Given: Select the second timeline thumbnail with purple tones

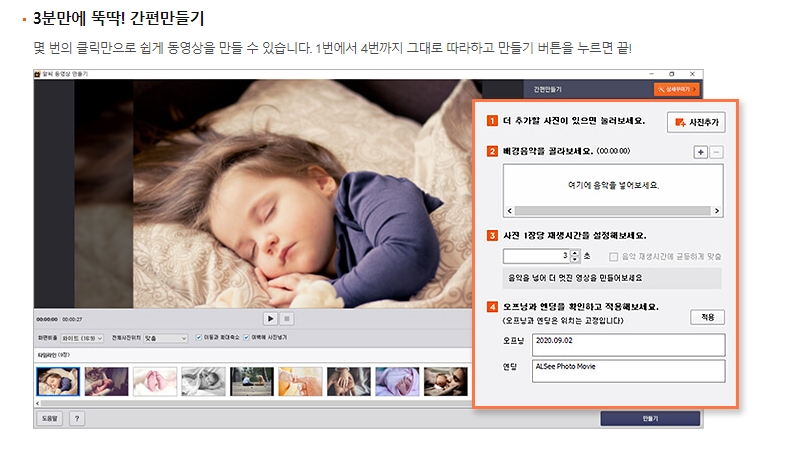Looking at the screenshot, I should point(106,381).
